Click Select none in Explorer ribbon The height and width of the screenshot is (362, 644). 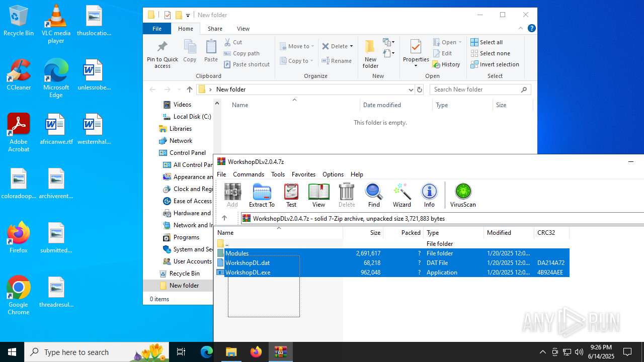click(491, 53)
